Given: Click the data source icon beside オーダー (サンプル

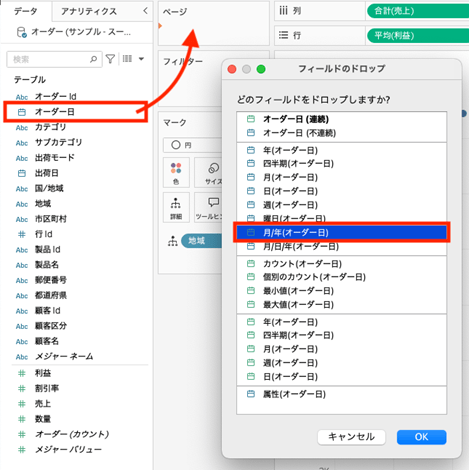Looking at the screenshot, I should 21,32.
